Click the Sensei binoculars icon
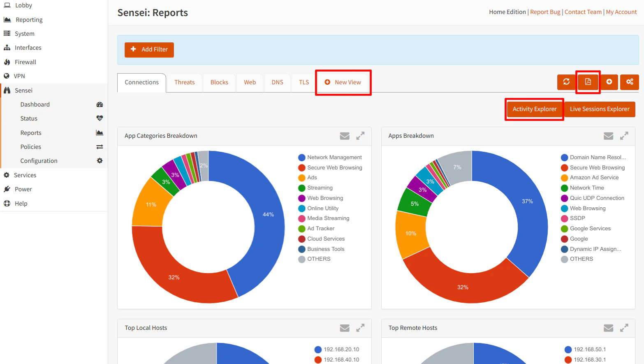644x364 pixels. [7, 90]
